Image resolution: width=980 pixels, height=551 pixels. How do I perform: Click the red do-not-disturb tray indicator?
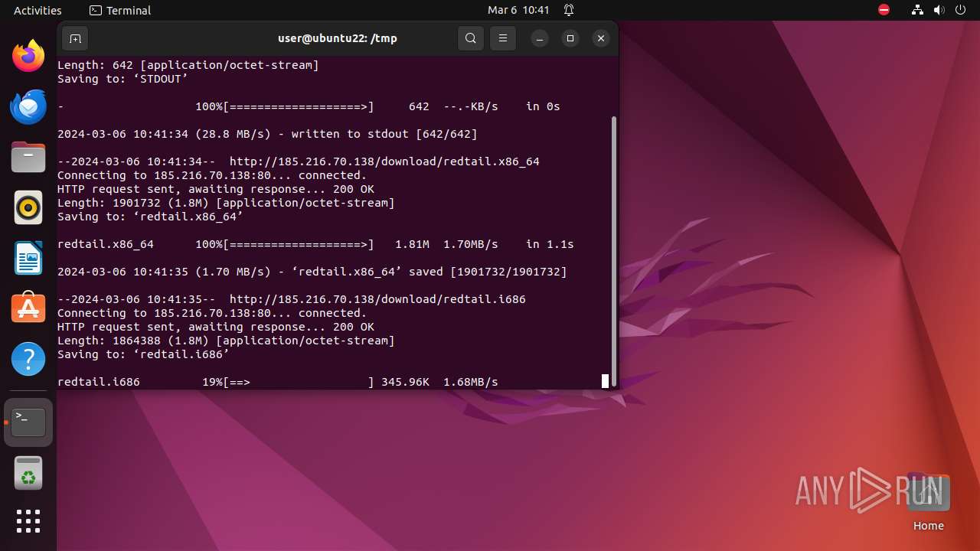(x=884, y=10)
